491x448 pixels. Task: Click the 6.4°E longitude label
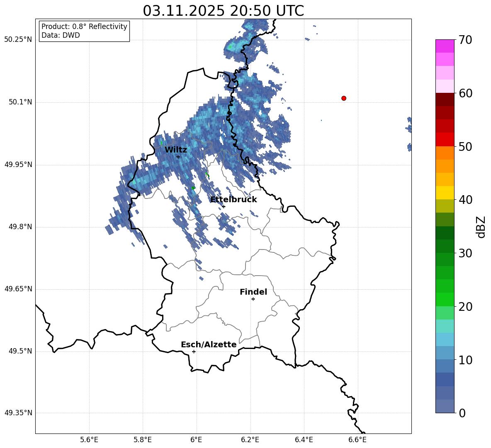[304, 440]
